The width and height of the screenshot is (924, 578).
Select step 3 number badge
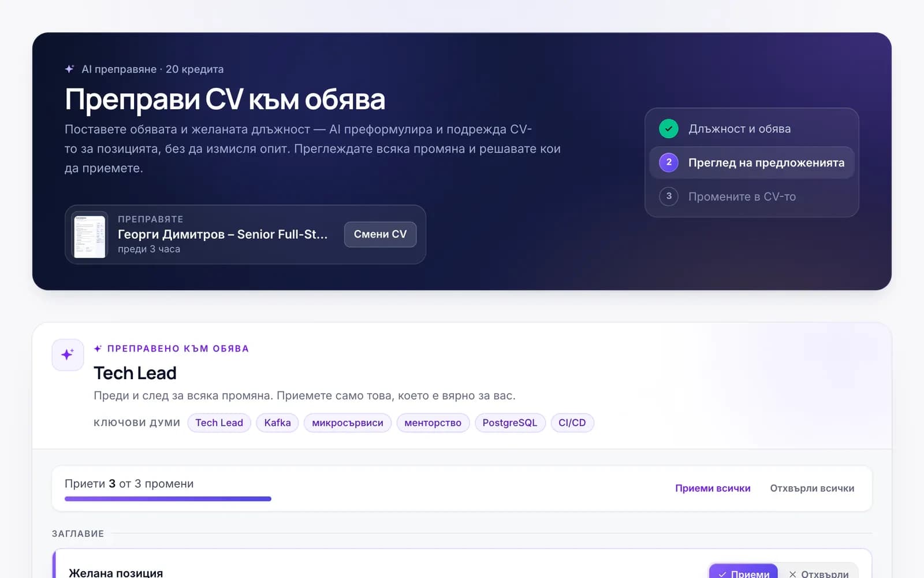669,196
